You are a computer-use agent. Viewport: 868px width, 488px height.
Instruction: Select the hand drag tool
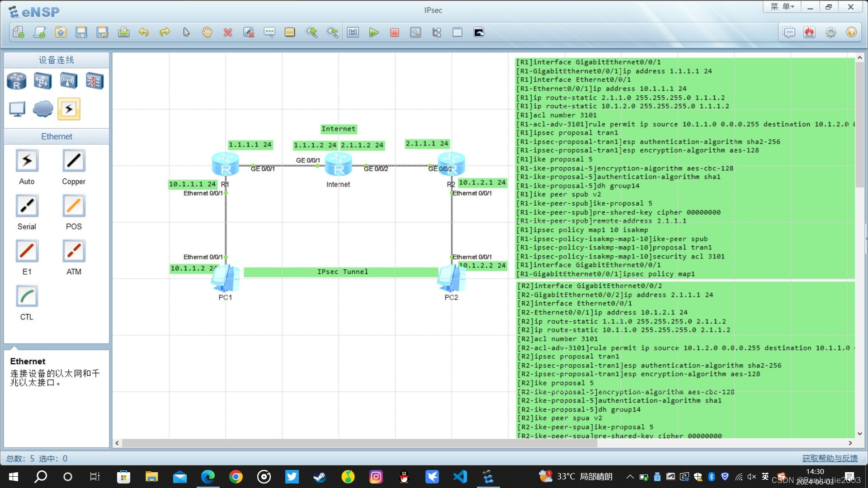[x=207, y=33]
